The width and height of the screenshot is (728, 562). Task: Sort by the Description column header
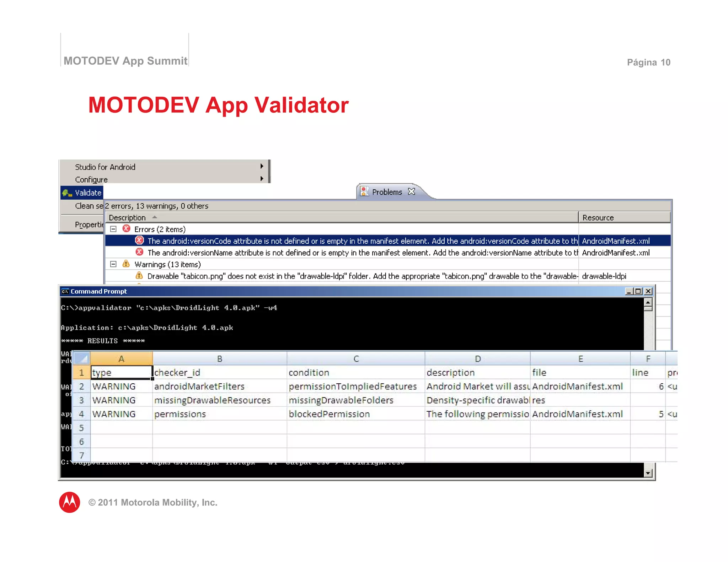[342, 217]
